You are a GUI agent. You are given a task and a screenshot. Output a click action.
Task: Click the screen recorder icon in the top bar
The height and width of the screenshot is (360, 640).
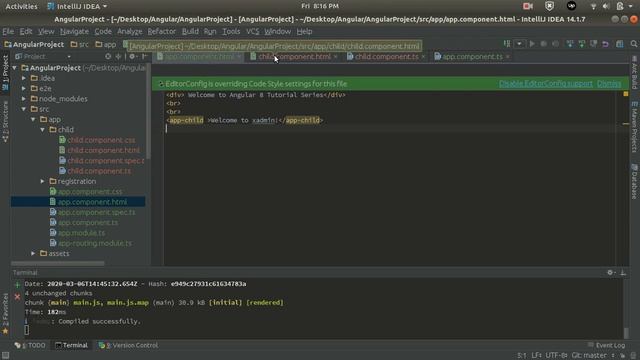[528, 6]
